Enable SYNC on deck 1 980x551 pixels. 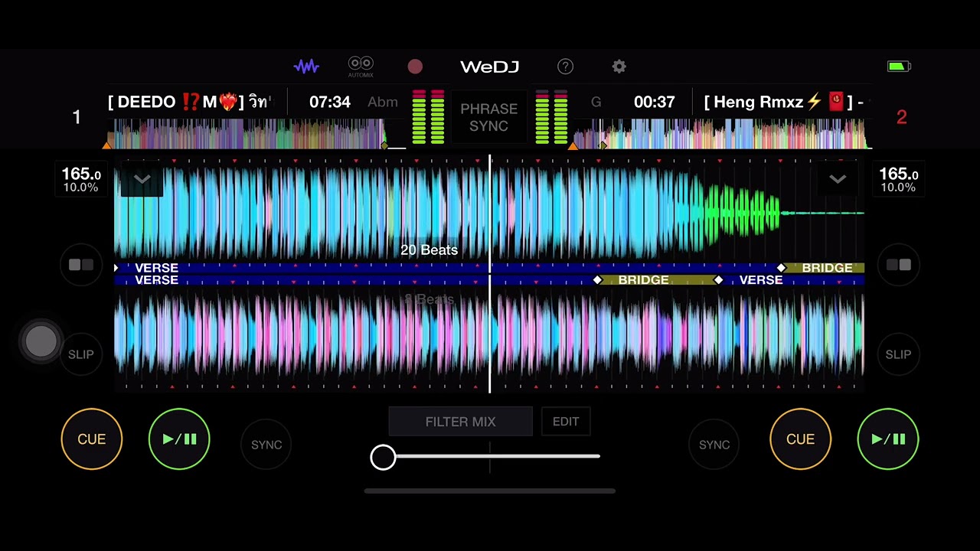click(x=266, y=445)
